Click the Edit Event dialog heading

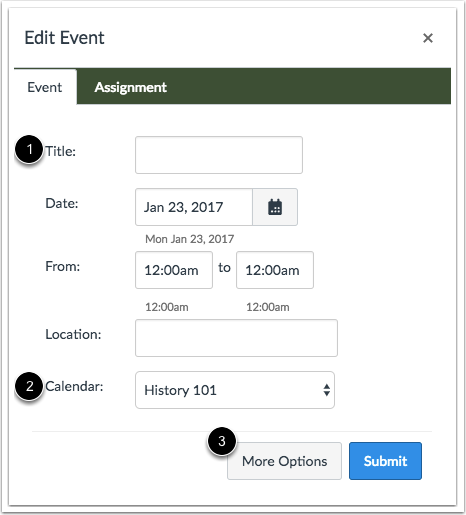click(x=64, y=38)
